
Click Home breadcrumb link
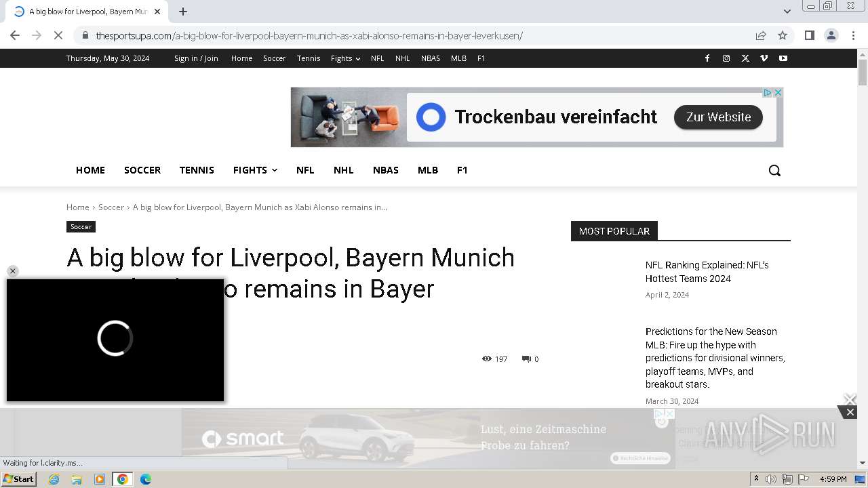pyautogui.click(x=77, y=207)
